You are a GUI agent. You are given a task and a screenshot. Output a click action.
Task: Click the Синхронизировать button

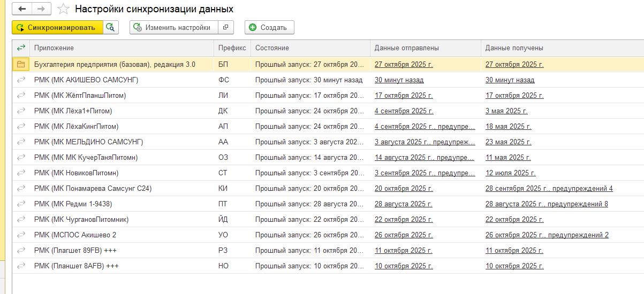click(57, 27)
